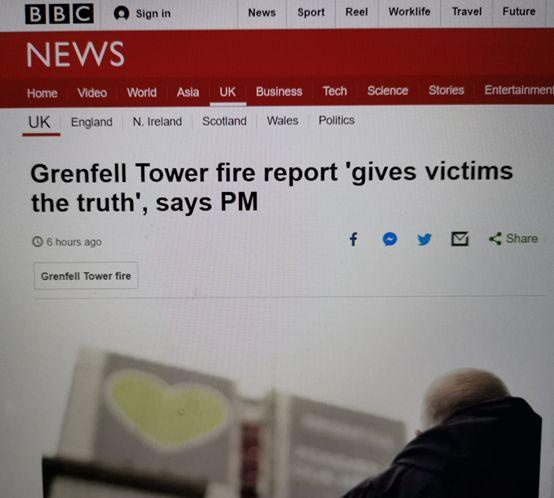Open the N. Ireland sub-section

(x=157, y=121)
